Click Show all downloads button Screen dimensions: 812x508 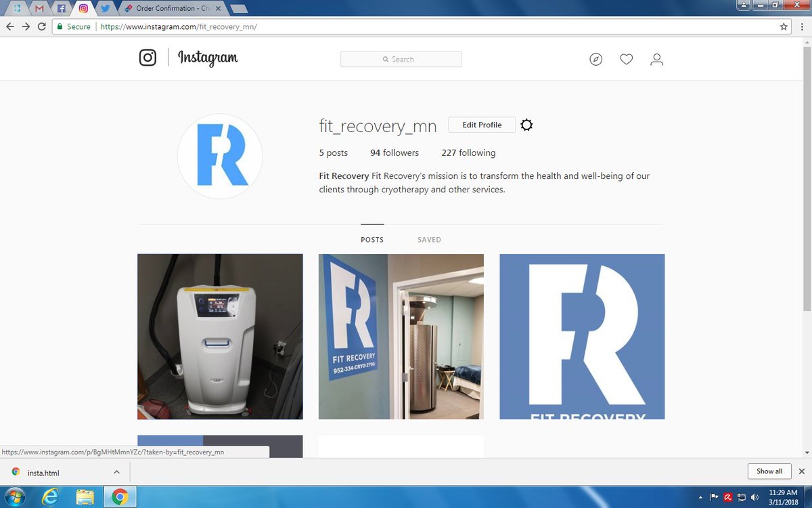click(x=769, y=471)
